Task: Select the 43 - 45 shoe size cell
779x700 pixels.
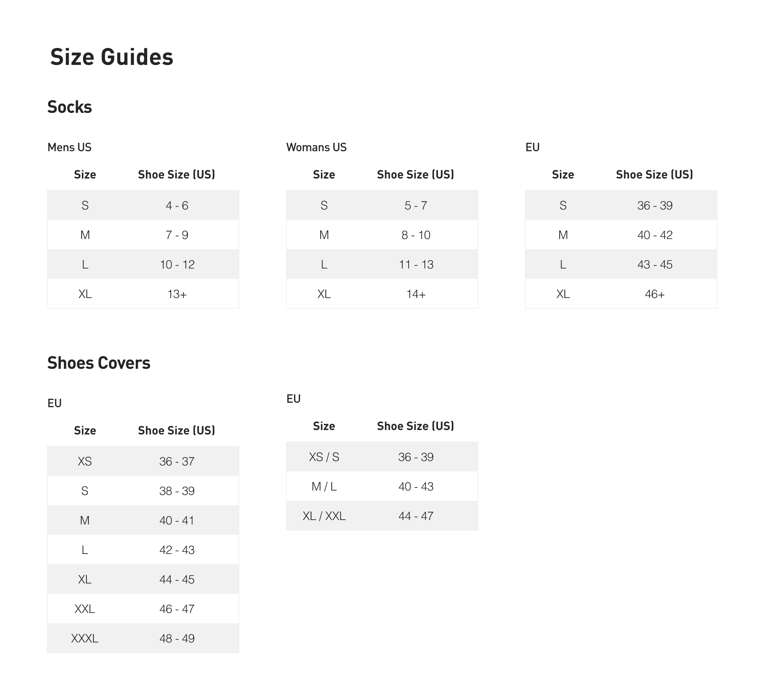Action: pos(655,264)
